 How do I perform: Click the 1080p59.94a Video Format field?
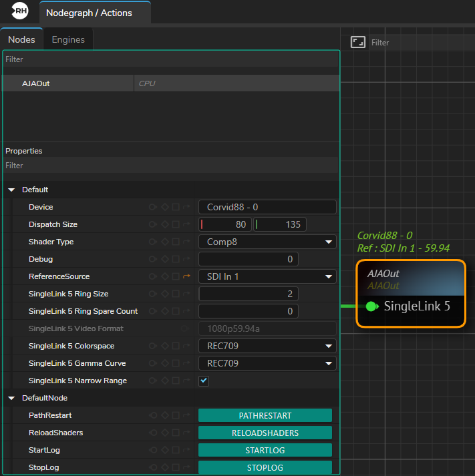tap(267, 328)
